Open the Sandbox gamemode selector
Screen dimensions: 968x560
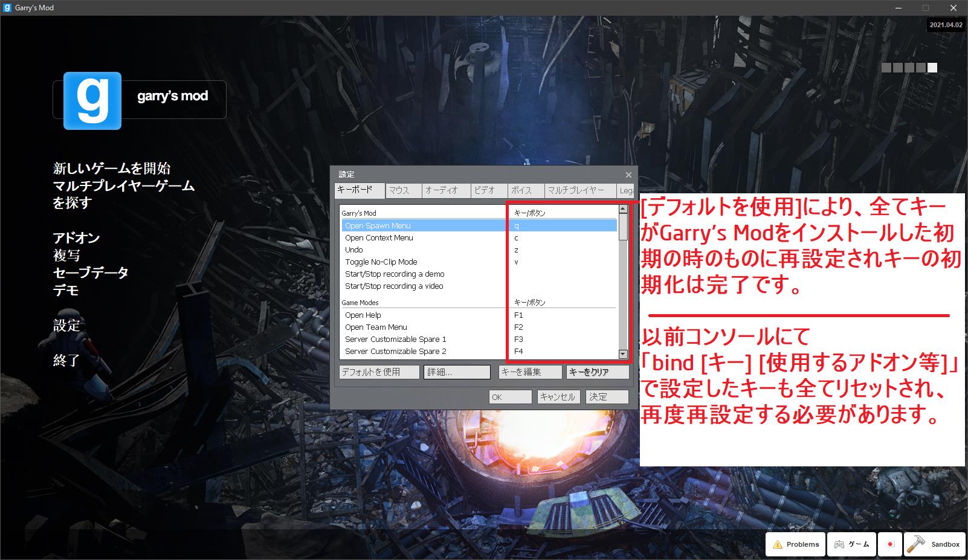[x=934, y=544]
